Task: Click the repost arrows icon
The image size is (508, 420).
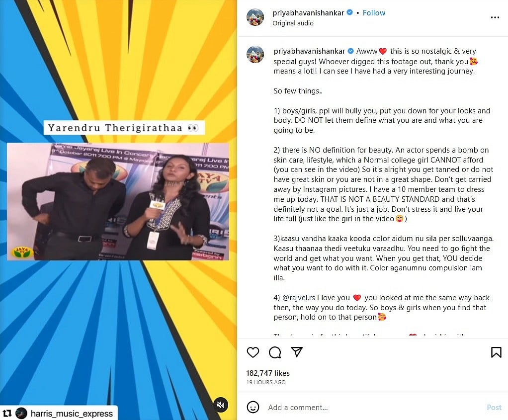Action: tap(7, 413)
